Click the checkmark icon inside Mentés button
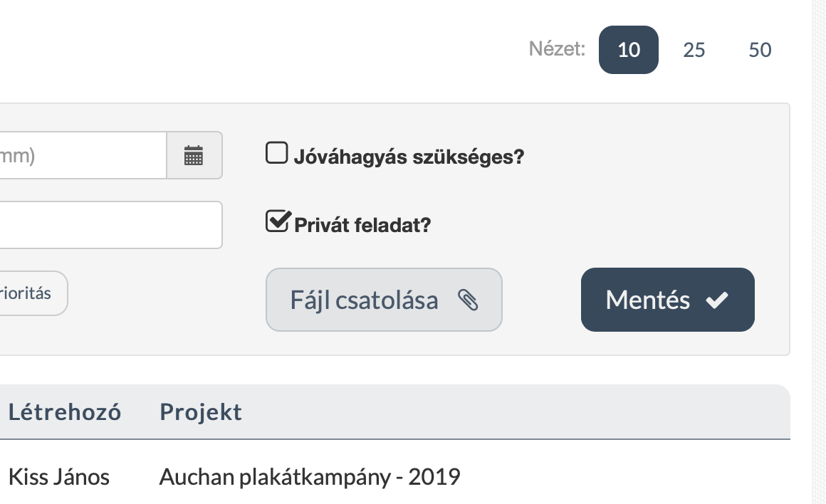The width and height of the screenshot is (826, 504). tap(718, 299)
